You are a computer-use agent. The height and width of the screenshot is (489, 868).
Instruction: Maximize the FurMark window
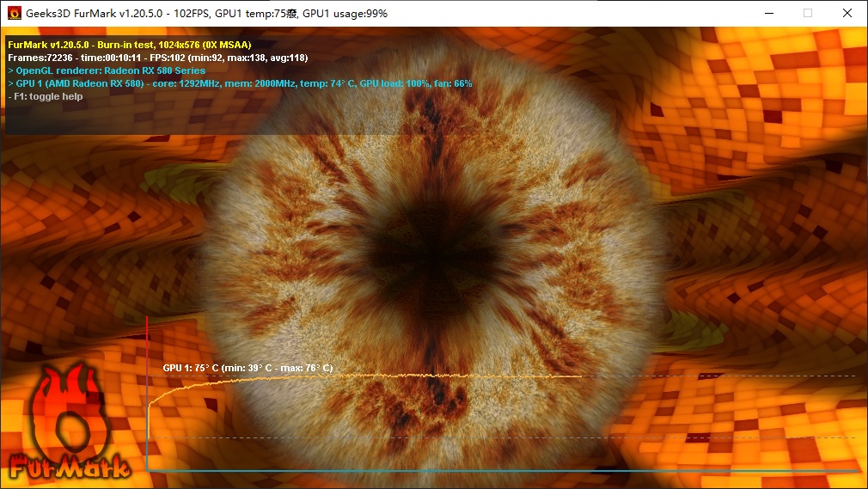[x=808, y=13]
